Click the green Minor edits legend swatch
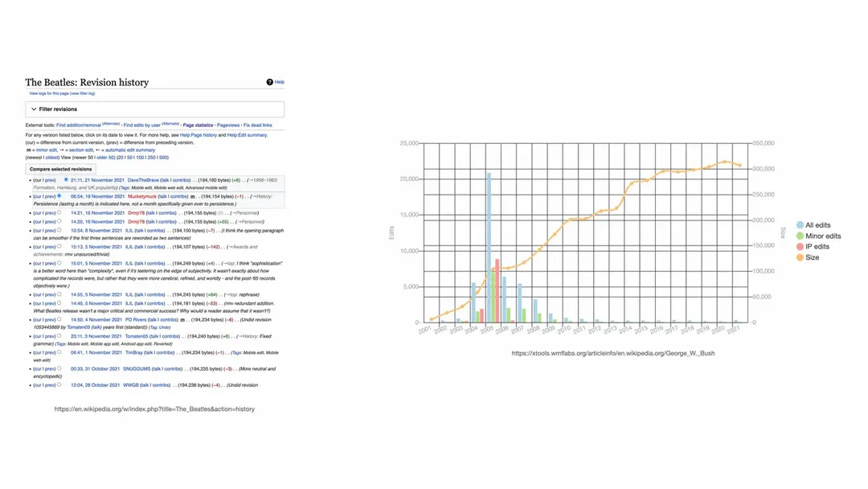This screenshot has width=868, height=489. coord(800,236)
